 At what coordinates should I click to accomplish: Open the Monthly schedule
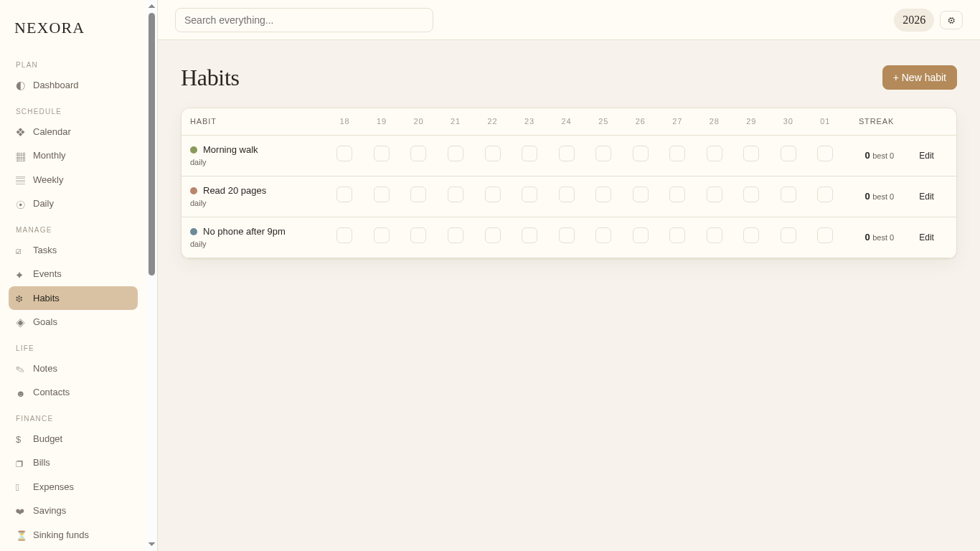(73, 156)
